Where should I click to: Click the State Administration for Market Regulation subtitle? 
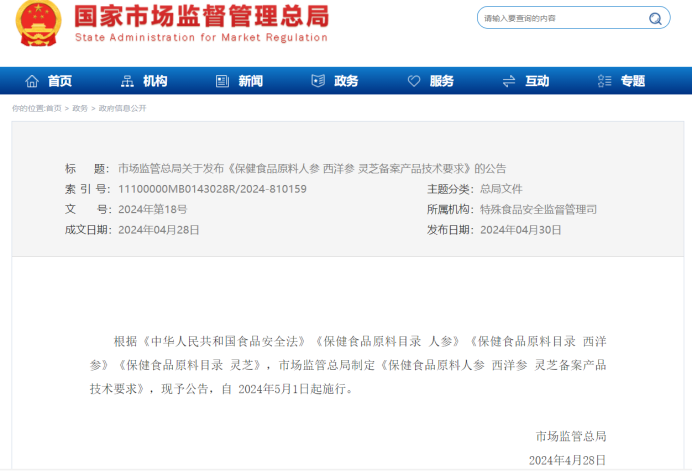201,38
